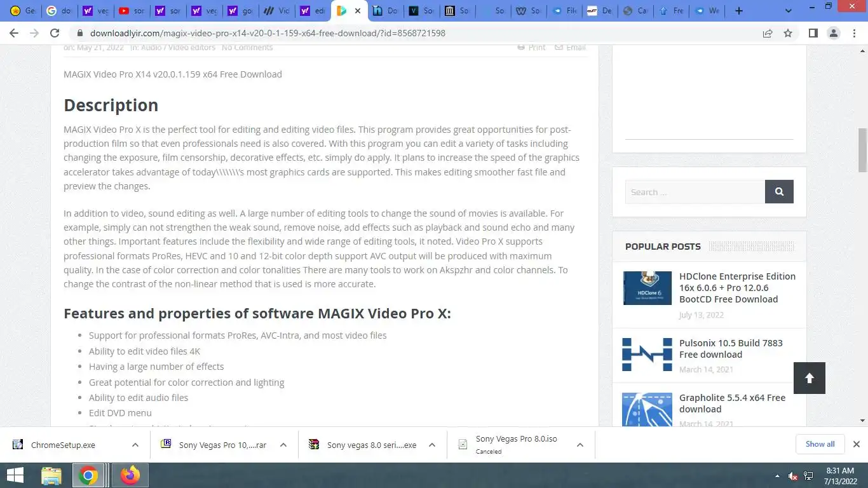Viewport: 868px width, 488px height.
Task: Expand options for Sony Vegas Pro 8.0.iso download
Action: tap(580, 445)
